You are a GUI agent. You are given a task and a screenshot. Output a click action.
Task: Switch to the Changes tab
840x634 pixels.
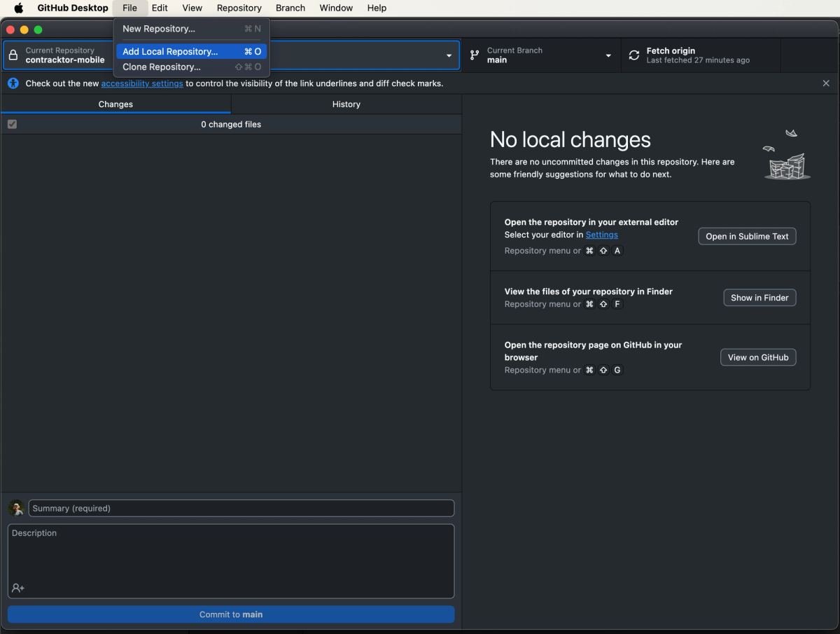pyautogui.click(x=115, y=104)
